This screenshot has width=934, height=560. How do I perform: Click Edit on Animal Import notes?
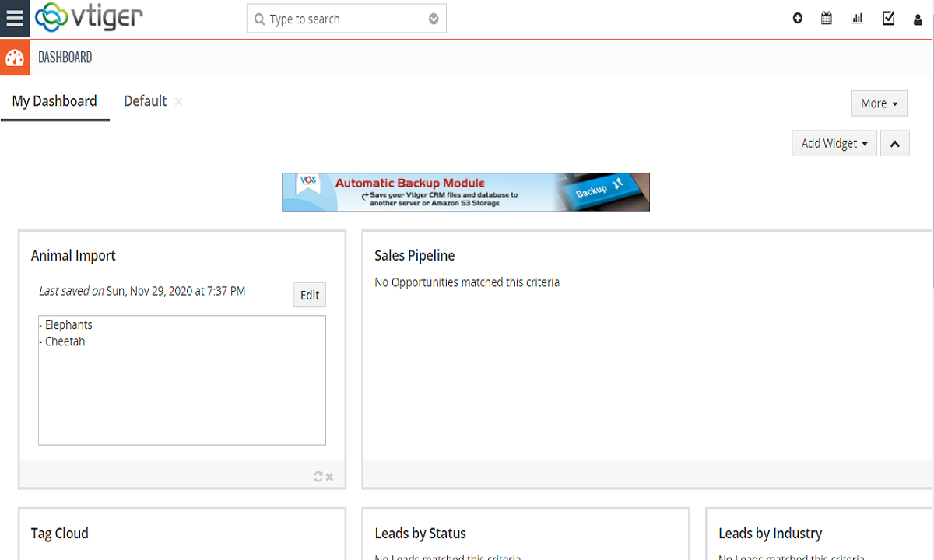(310, 295)
